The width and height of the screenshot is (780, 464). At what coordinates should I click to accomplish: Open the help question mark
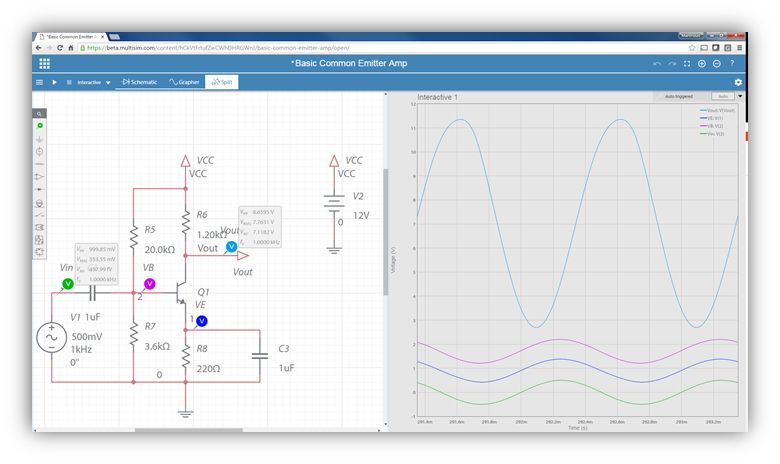[x=732, y=64]
